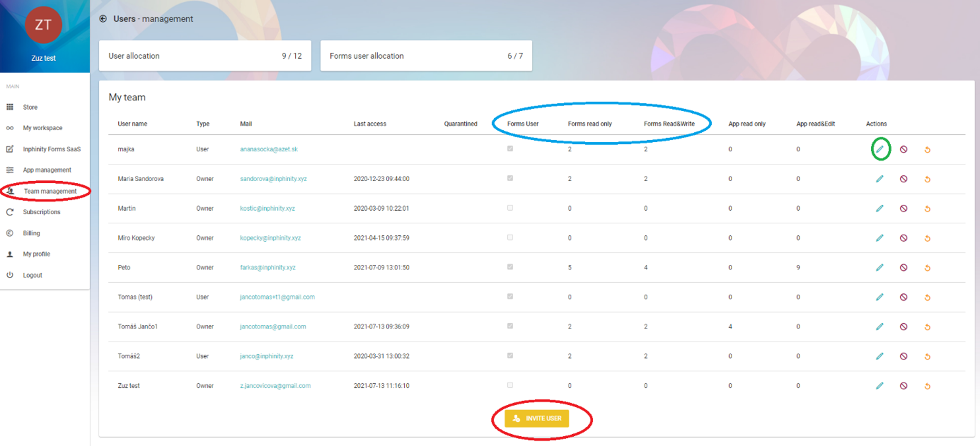Toggle Forms User checkbox for Peto
Screen dimensions: 980x446
(x=510, y=267)
